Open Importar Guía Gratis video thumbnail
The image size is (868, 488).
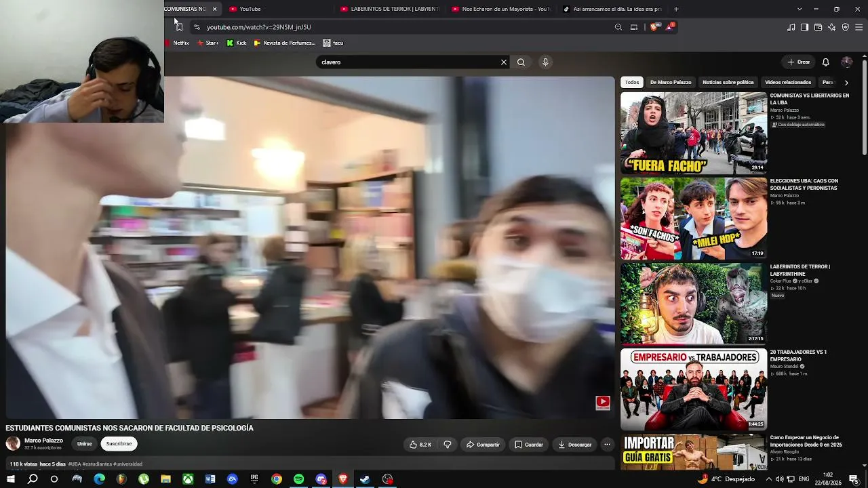pyautogui.click(x=694, y=452)
